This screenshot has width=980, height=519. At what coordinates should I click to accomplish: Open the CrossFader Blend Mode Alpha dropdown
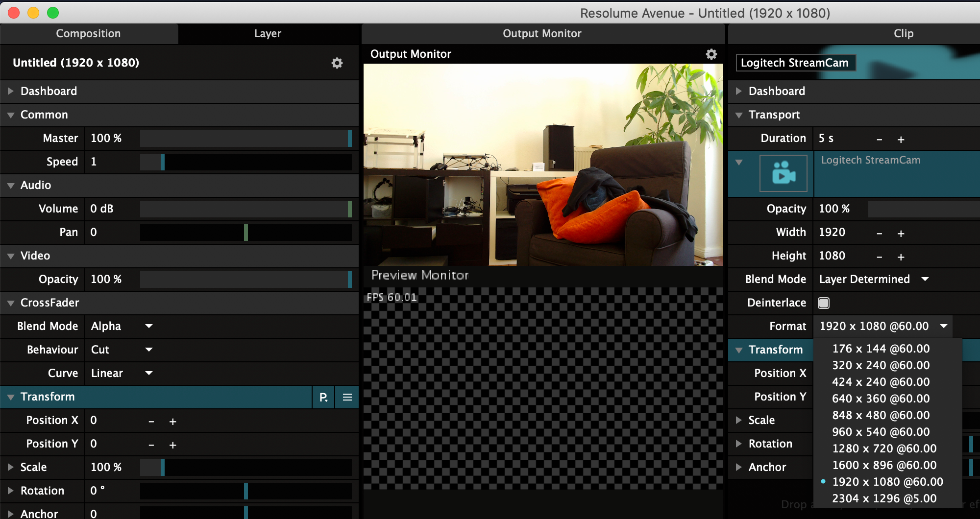(x=122, y=326)
